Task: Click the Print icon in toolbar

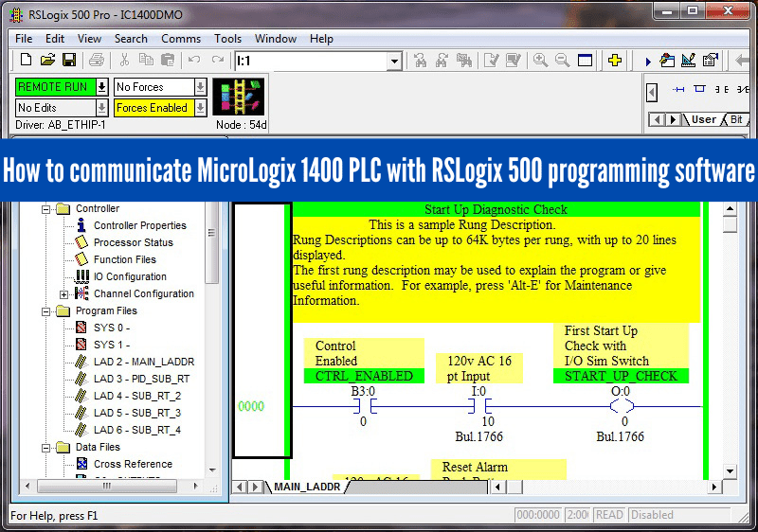Action: (x=98, y=61)
